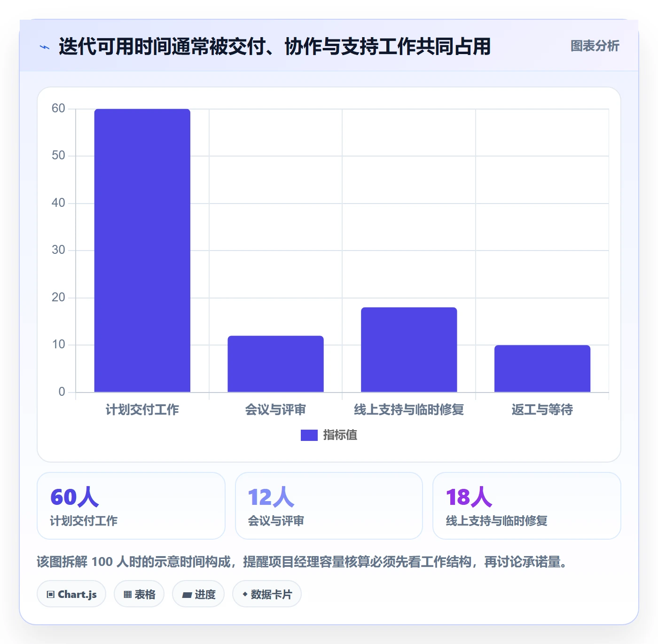Click the 30 y-axis tick label
This screenshot has width=658, height=644.
pyautogui.click(x=58, y=250)
